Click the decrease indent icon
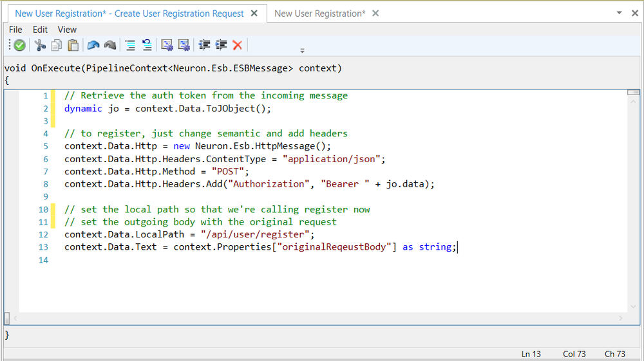This screenshot has height=361, width=644. click(x=204, y=45)
